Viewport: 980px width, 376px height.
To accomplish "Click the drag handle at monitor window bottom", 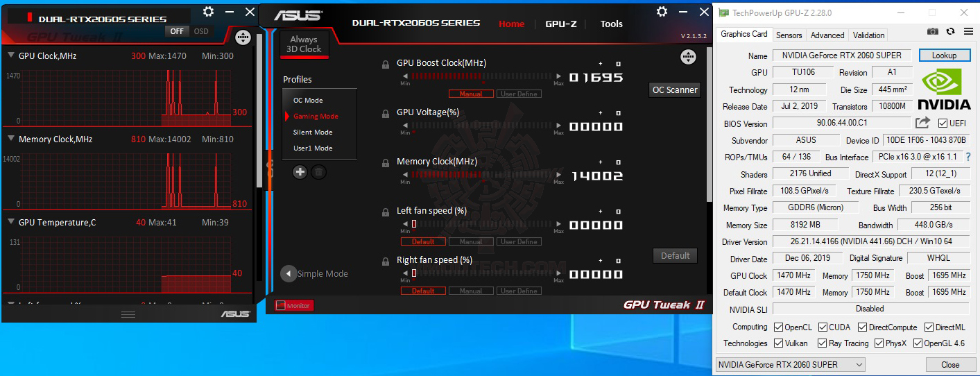I will pos(128,315).
